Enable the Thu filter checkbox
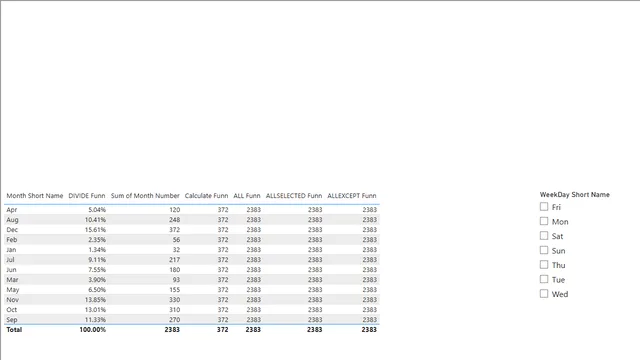 click(x=544, y=264)
